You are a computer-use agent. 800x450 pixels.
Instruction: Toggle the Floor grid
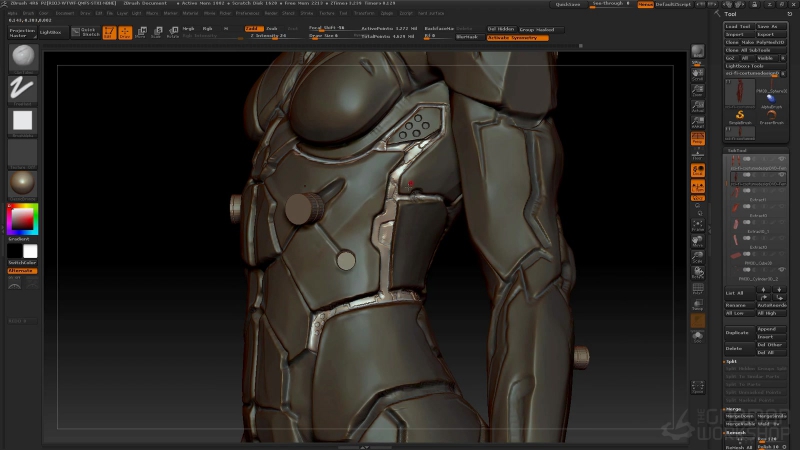[697, 154]
